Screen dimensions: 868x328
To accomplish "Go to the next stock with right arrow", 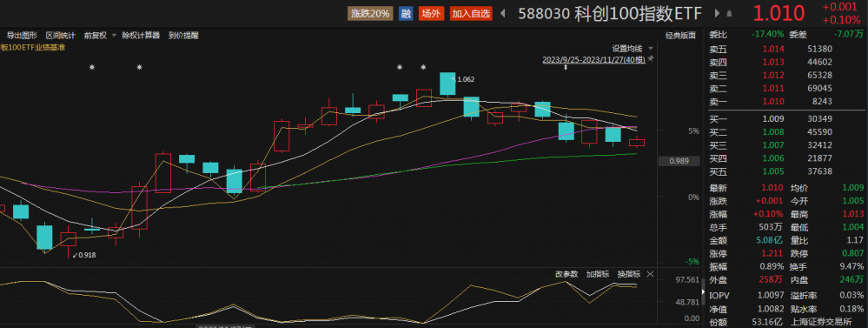I will (718, 13).
